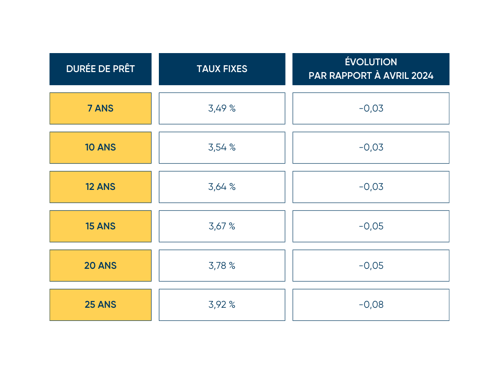The image size is (499, 374).
Task: Click the 3,92 % rate cell
Action: [x=222, y=305]
